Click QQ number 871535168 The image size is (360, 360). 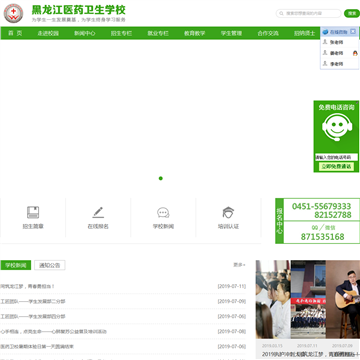pyautogui.click(x=322, y=237)
